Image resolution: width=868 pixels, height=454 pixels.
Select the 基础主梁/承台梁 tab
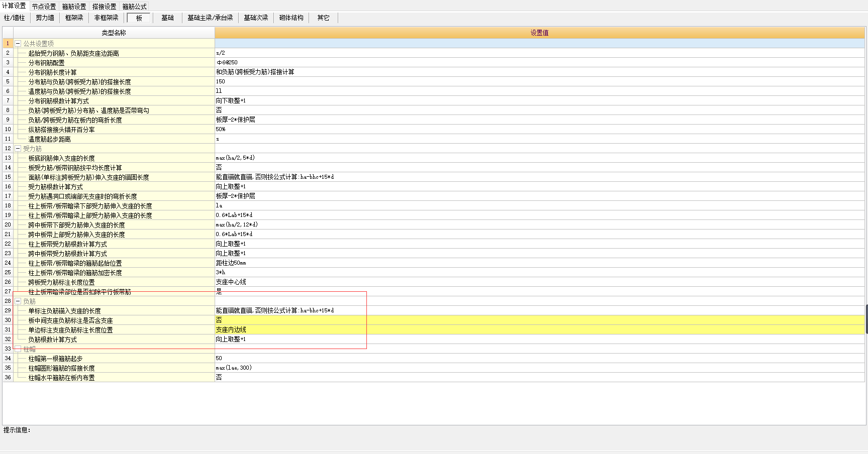(210, 18)
